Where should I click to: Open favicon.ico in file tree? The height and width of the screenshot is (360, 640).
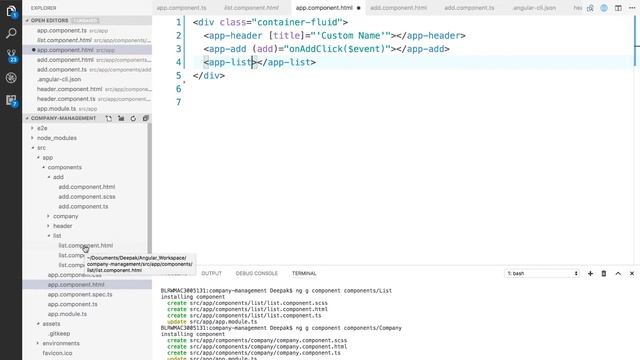[58, 353]
